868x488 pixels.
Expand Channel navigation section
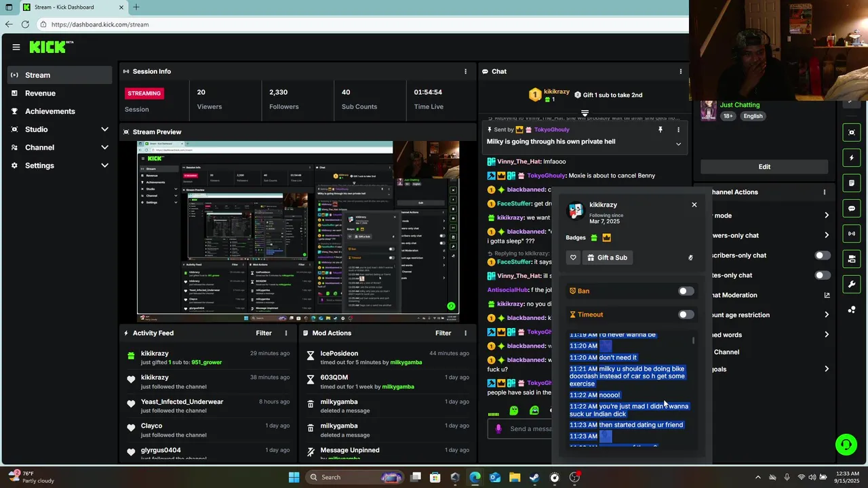[60, 147]
